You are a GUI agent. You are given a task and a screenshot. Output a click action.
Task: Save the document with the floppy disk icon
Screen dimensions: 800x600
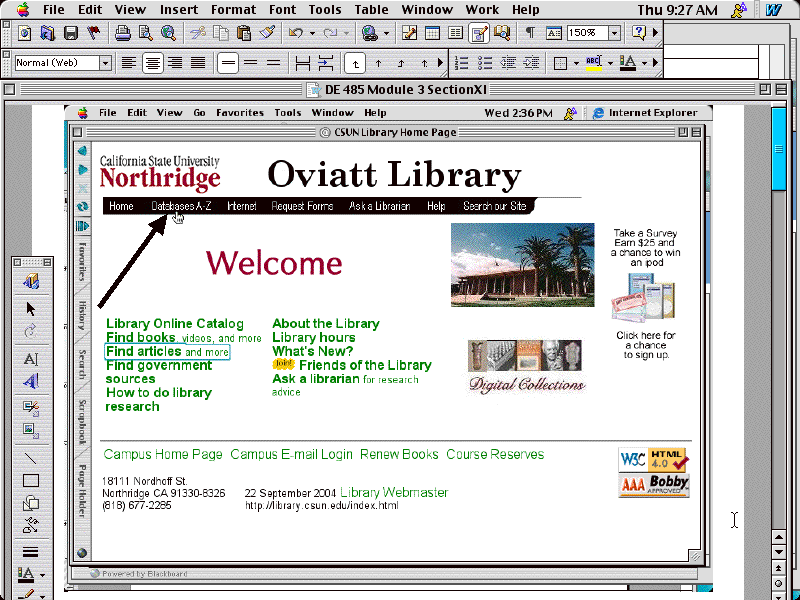click(x=70, y=33)
